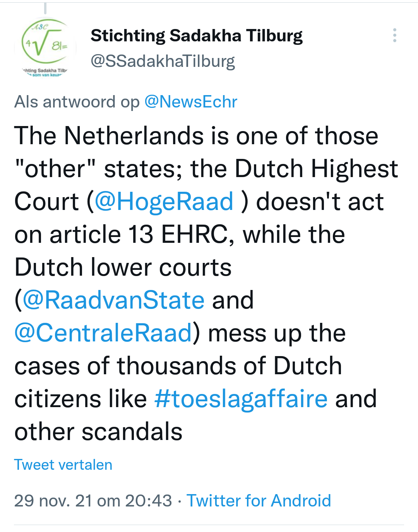Open the @RaadvanState mention
Viewport: 418px width, 532px height.
(113, 300)
